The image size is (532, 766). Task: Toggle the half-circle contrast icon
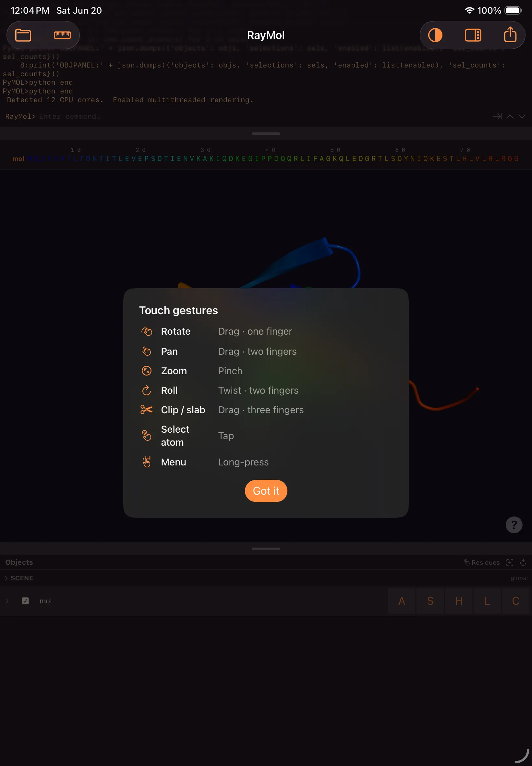click(x=435, y=35)
